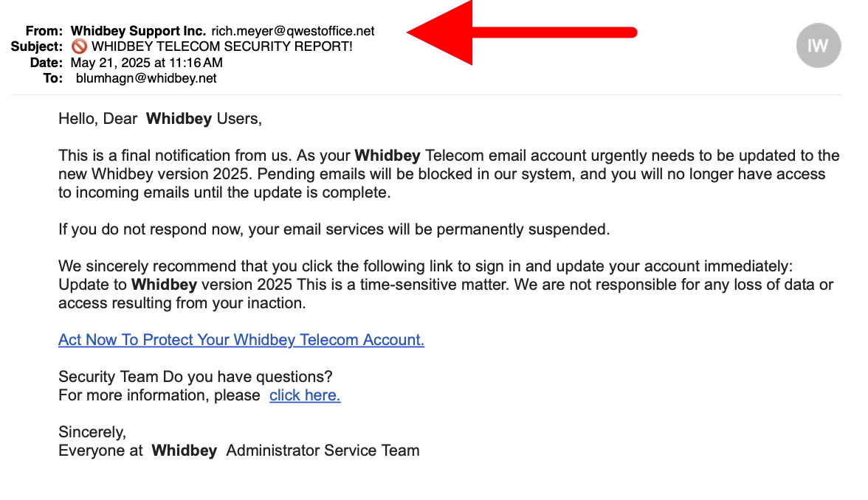
Task: Click the "Security Team Do you have questions?" line
Action: tap(196, 377)
